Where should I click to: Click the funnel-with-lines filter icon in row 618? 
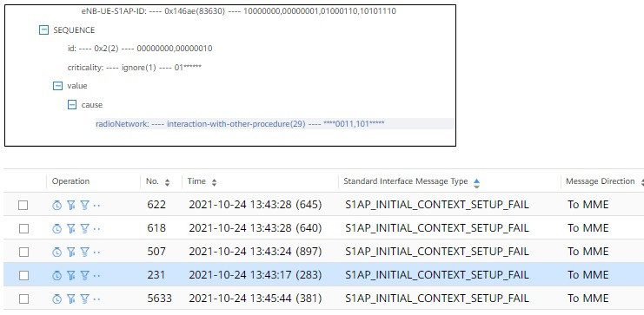pyautogui.click(x=84, y=228)
